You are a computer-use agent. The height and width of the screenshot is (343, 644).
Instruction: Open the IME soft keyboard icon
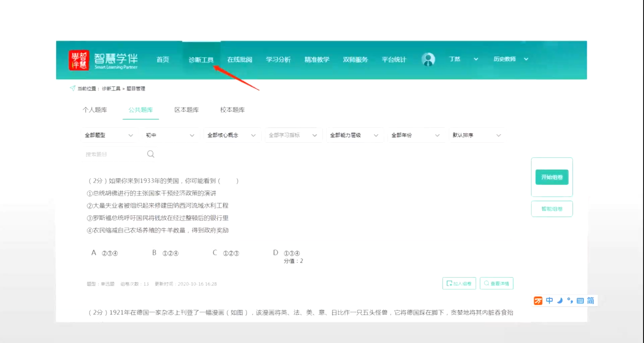pyautogui.click(x=580, y=301)
